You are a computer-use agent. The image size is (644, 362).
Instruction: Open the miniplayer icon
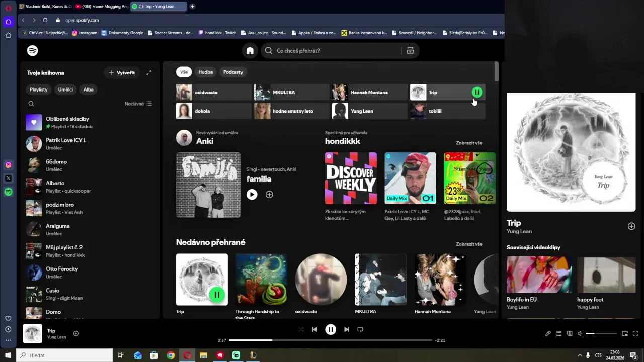(x=625, y=333)
